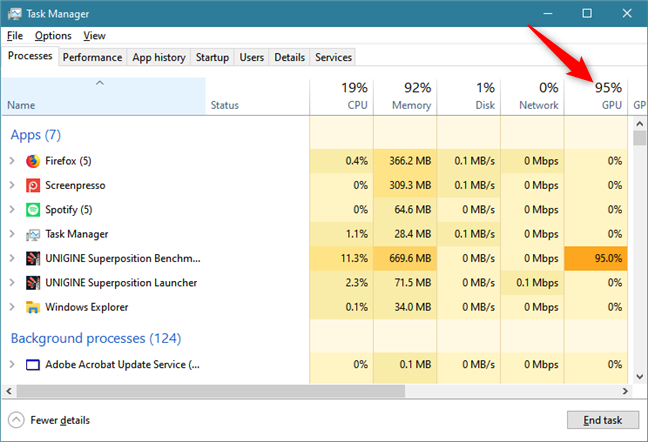This screenshot has height=442, width=648.
Task: Sort by the Memory column header
Action: coord(405,96)
